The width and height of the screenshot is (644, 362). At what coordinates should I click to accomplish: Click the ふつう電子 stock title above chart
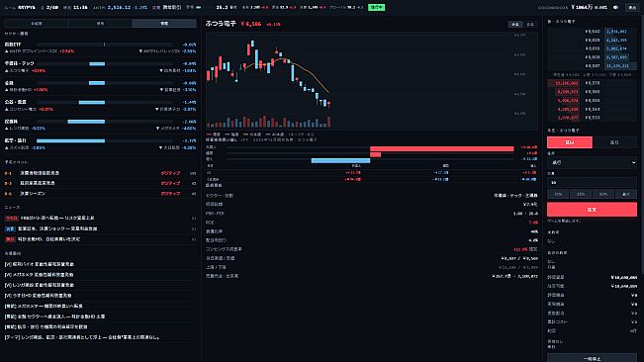pyautogui.click(x=221, y=24)
